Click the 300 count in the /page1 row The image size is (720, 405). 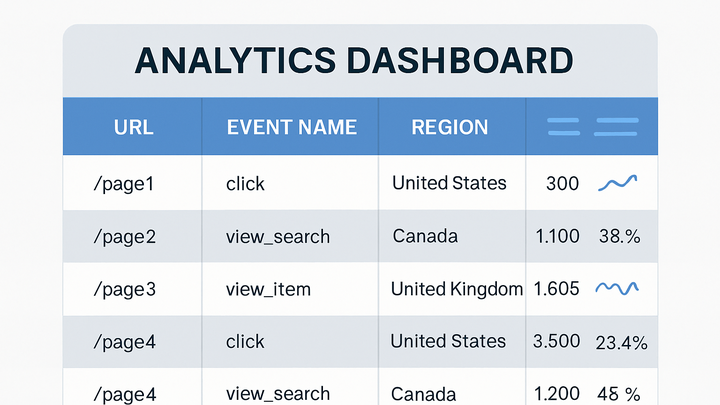(x=562, y=184)
